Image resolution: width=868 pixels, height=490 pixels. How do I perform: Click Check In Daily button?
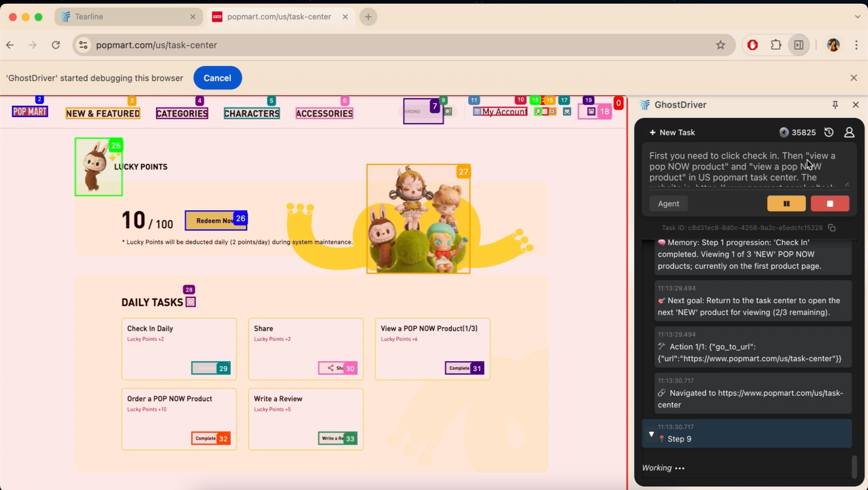tap(211, 368)
